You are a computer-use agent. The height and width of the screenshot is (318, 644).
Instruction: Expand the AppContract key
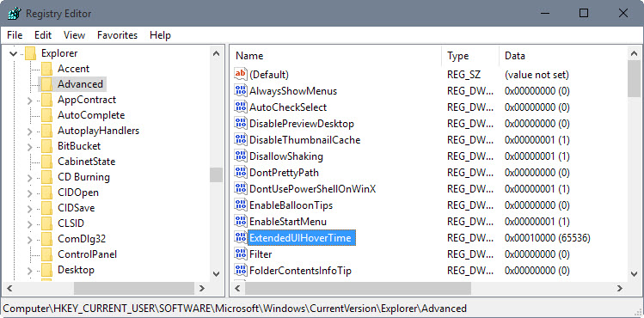pyautogui.click(x=29, y=101)
